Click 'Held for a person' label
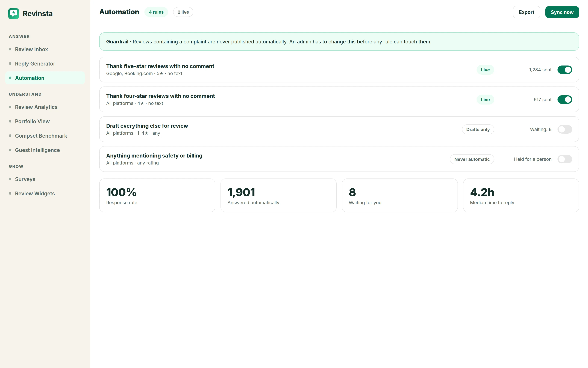This screenshot has width=588, height=368. point(533,159)
